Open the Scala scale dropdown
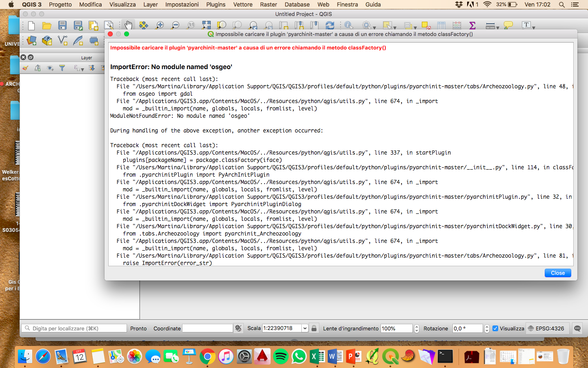Screen dimensions: 588x368 [305, 328]
